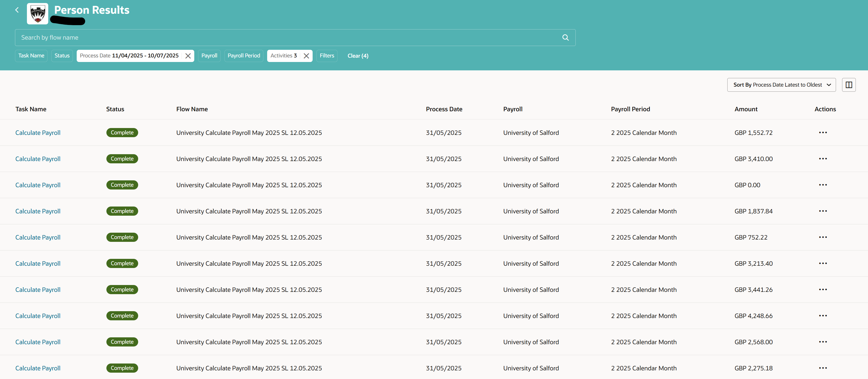The height and width of the screenshot is (379, 868).
Task: Open the Filters button
Action: [x=327, y=56]
